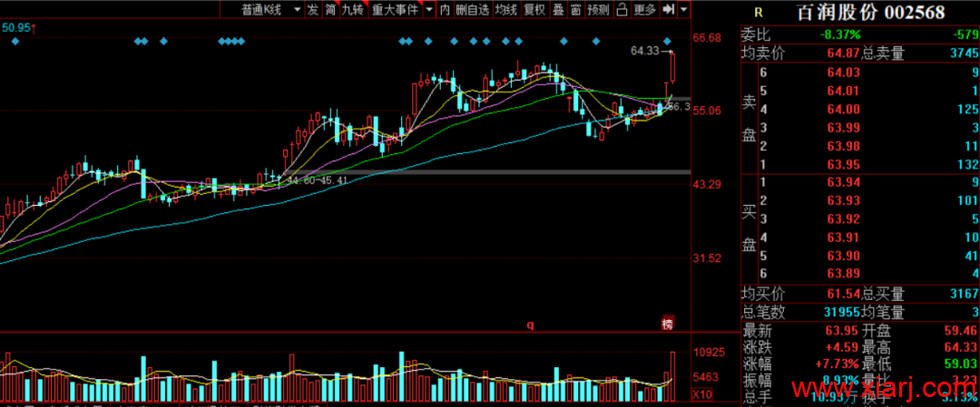Click the 涨跌 +4.59 value

click(x=842, y=348)
